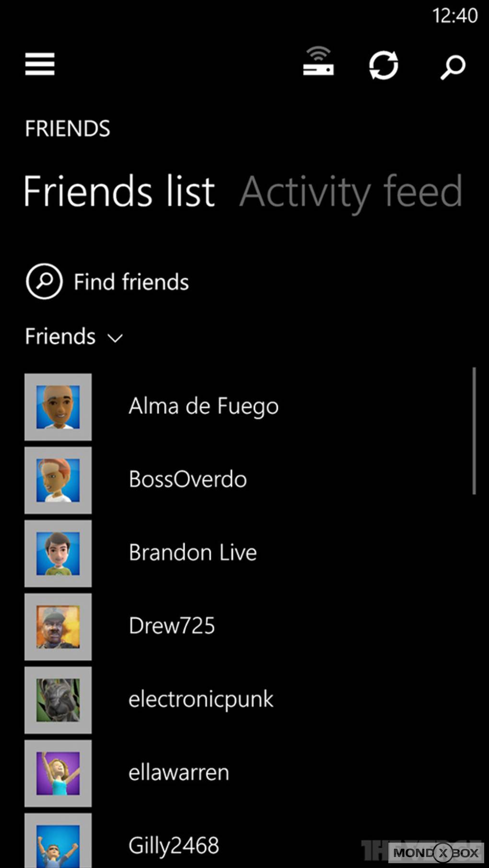Tap the ellawarren avatar thumbnail
The image size is (489, 868).
tap(58, 774)
